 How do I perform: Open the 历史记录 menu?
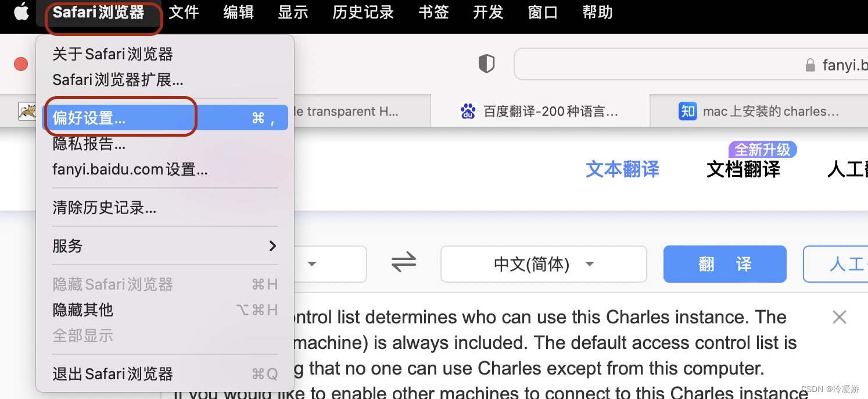[363, 12]
